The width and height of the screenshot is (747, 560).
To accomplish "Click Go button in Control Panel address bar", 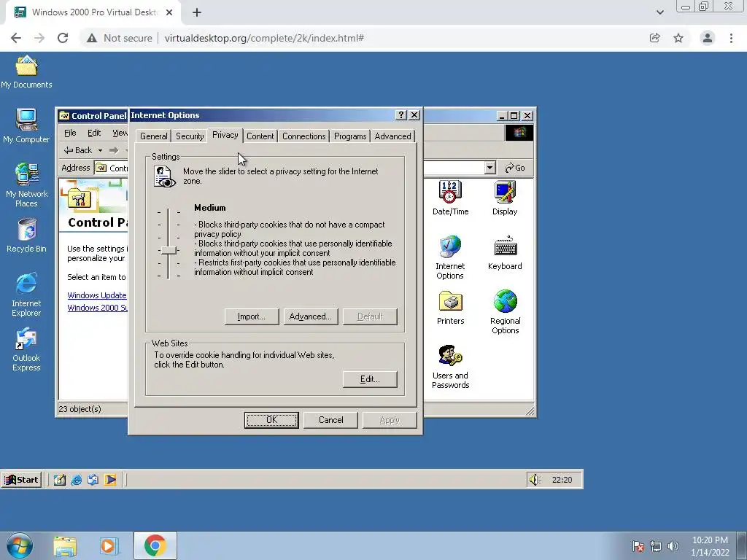I will (515, 168).
